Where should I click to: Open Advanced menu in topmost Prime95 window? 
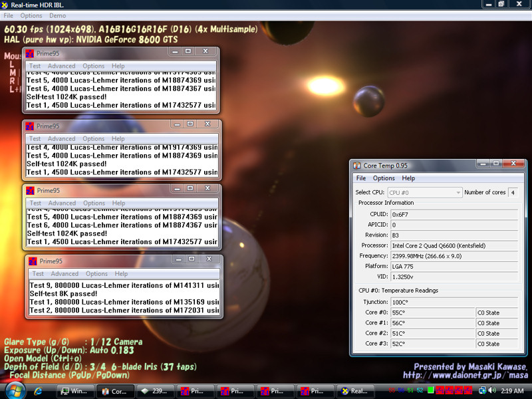61,66
